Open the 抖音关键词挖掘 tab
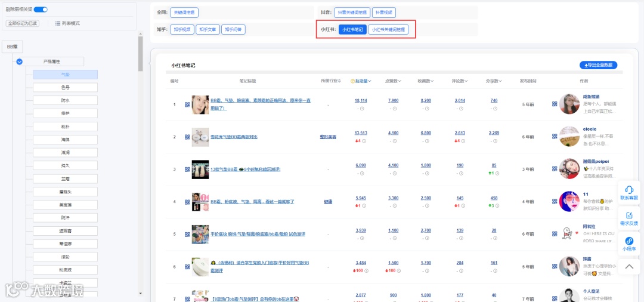 (352, 13)
